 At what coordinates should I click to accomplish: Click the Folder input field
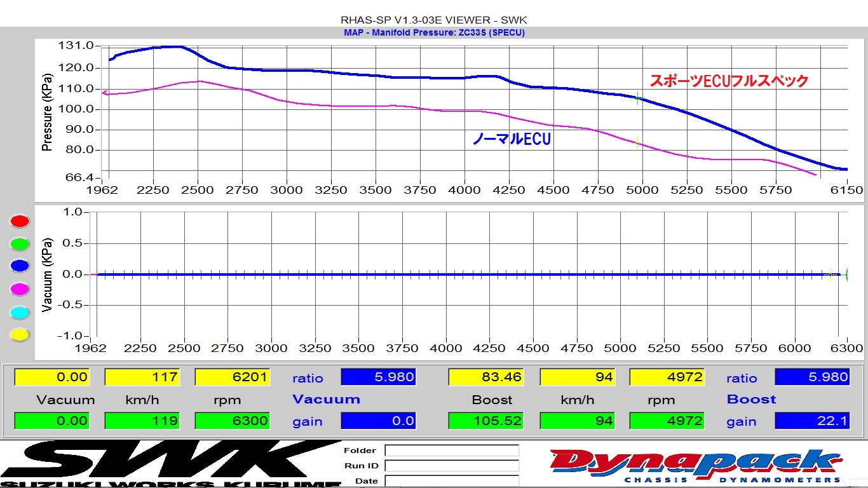click(451, 451)
